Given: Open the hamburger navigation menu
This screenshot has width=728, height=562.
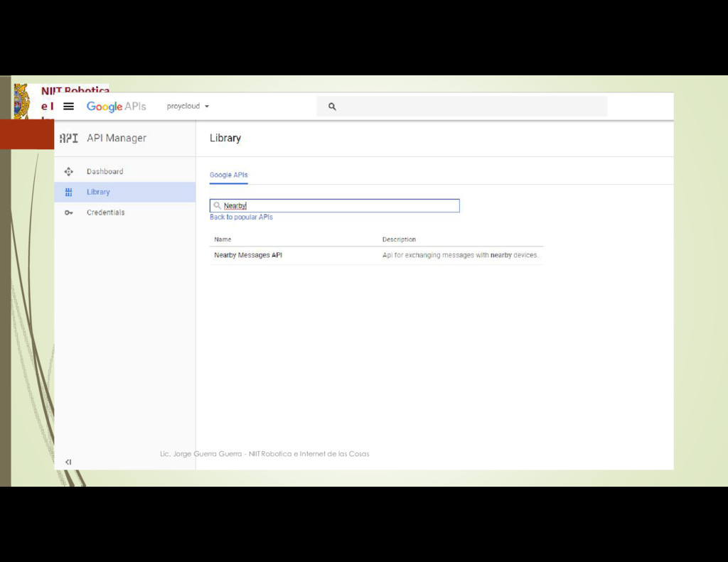Looking at the screenshot, I should pos(68,107).
